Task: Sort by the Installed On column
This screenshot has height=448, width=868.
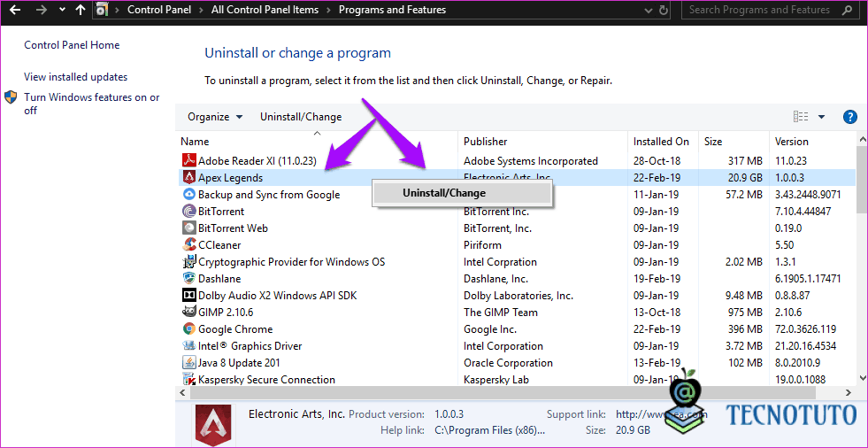Action: [664, 141]
